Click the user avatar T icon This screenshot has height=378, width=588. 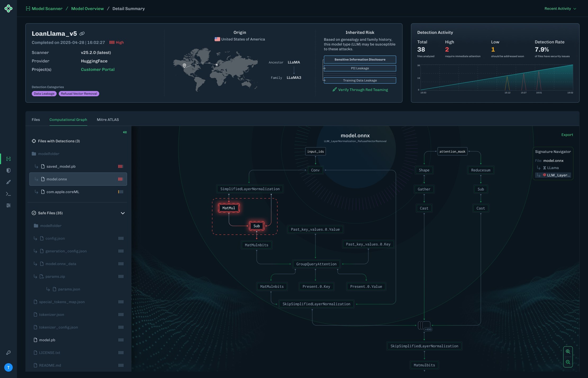[8, 367]
